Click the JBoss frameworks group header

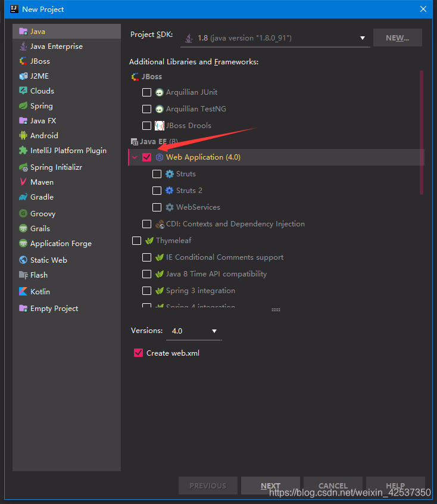(146, 76)
